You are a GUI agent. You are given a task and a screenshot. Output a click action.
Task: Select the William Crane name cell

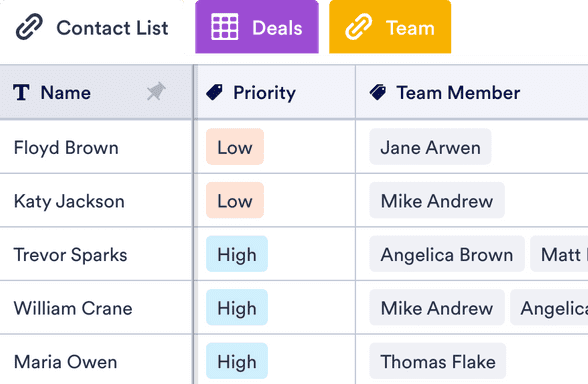click(96, 308)
